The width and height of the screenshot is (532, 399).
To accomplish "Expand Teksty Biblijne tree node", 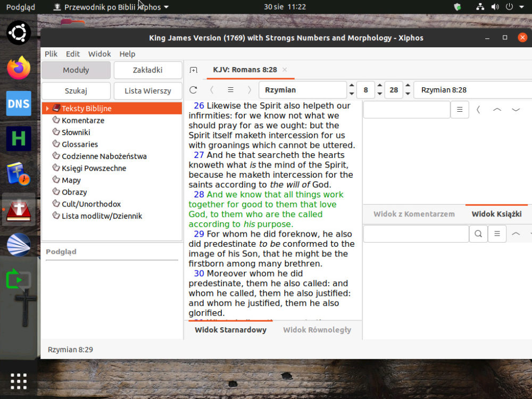I will 47,109.
